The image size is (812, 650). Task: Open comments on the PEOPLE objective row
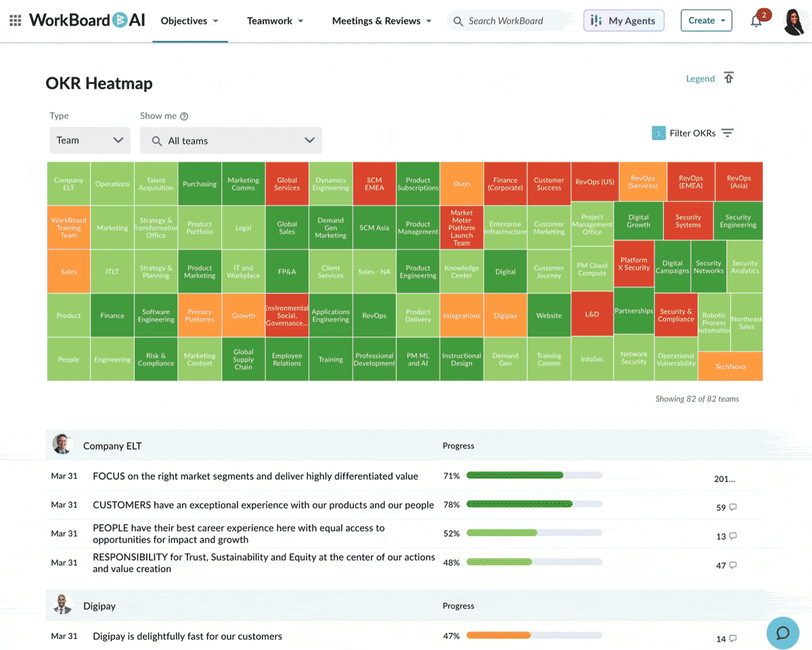(733, 536)
